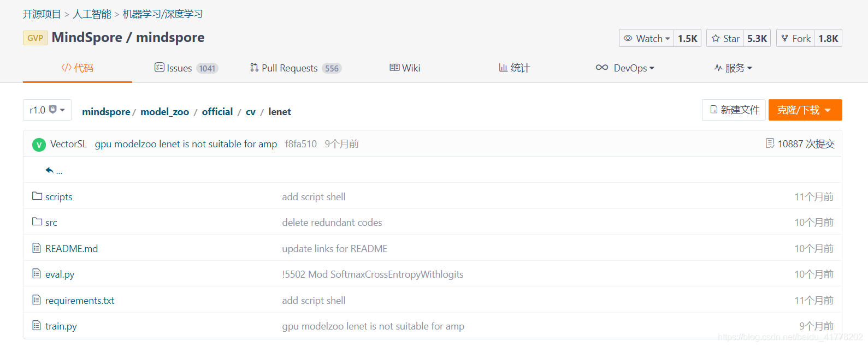Open the mindspore repository title link

170,37
